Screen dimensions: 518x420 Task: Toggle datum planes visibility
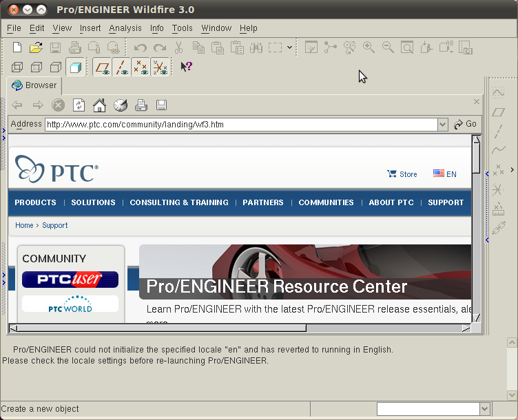pos(102,67)
